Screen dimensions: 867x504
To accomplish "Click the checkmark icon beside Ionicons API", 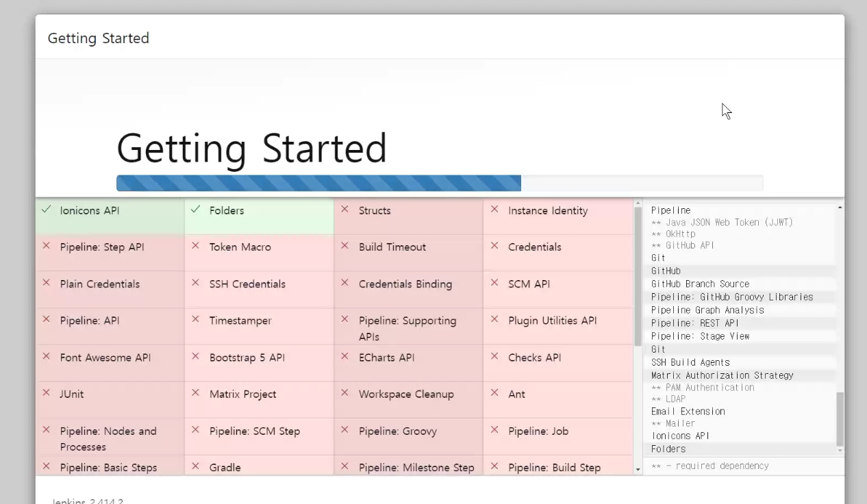I will [46, 210].
